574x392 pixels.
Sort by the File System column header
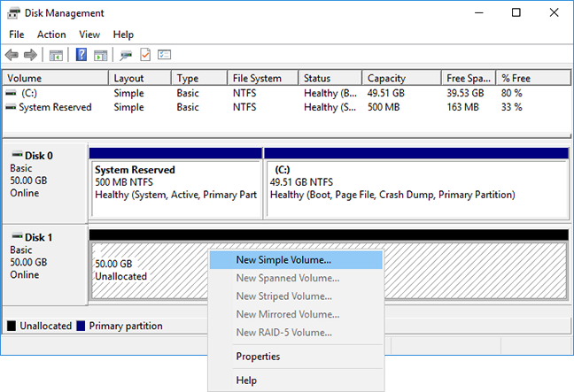(x=263, y=78)
